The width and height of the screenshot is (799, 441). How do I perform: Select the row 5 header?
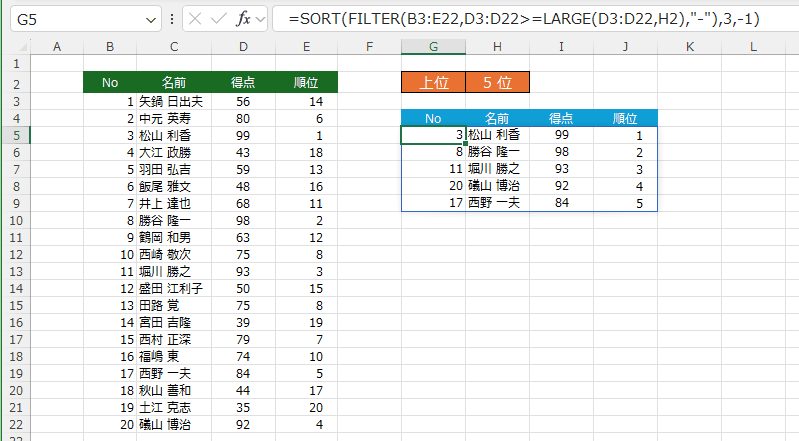point(16,135)
